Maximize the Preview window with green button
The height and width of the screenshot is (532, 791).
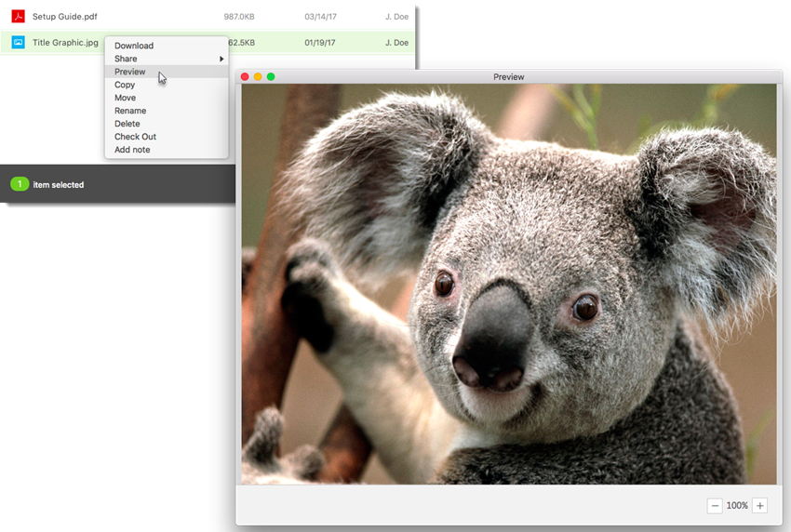pyautogui.click(x=271, y=76)
